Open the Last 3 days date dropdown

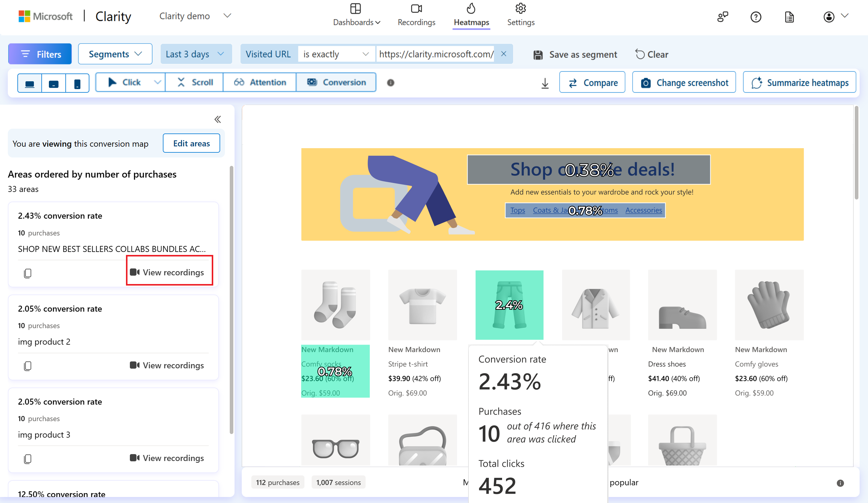[x=196, y=54]
